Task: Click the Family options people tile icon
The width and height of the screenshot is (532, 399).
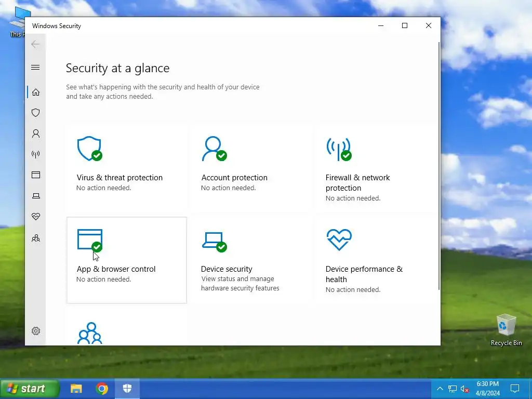Action: [90, 334]
